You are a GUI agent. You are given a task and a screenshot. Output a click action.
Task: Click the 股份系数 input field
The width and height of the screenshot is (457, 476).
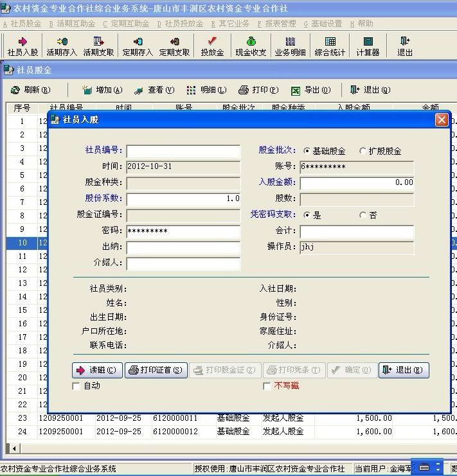183,199
